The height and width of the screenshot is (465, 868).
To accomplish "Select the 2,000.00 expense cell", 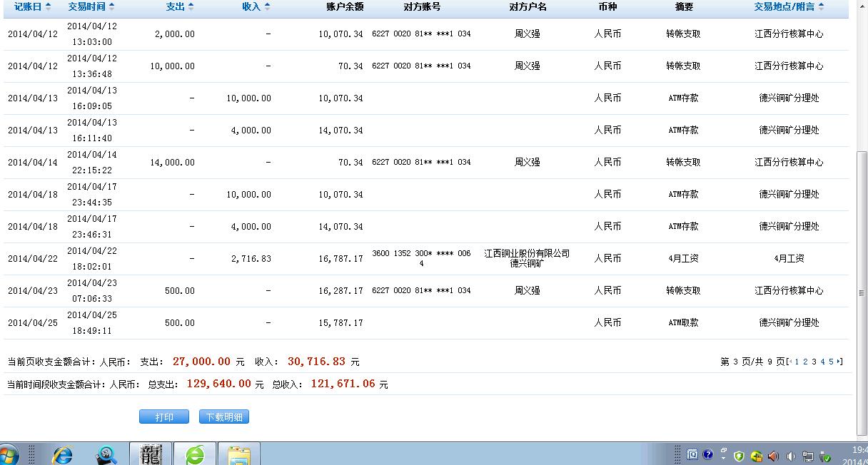I will click(175, 34).
